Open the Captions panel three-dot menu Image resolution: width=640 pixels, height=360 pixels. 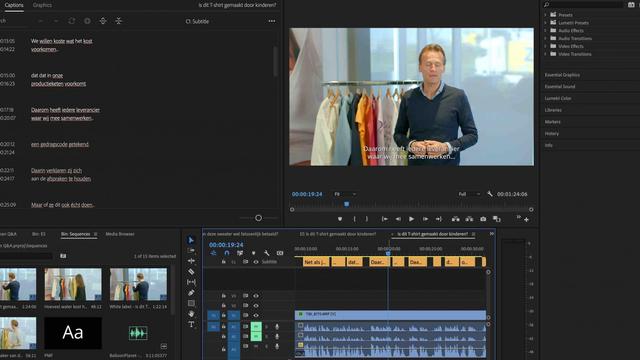[272, 21]
